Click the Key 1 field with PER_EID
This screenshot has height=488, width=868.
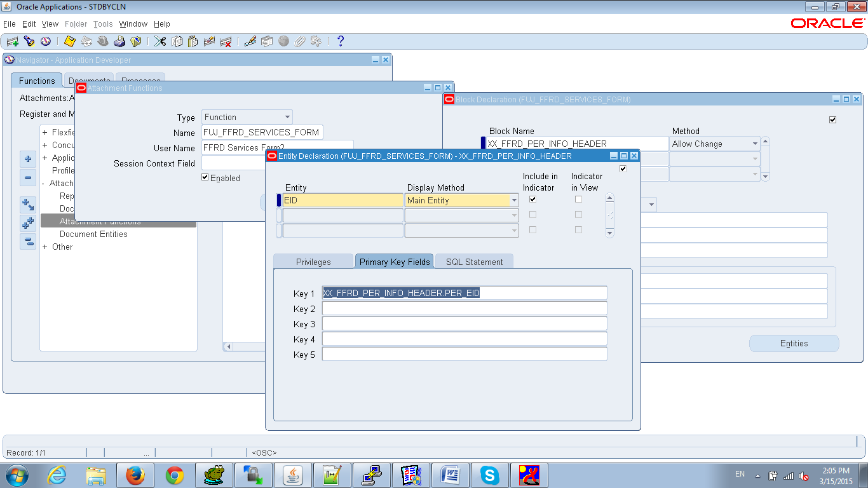(465, 294)
